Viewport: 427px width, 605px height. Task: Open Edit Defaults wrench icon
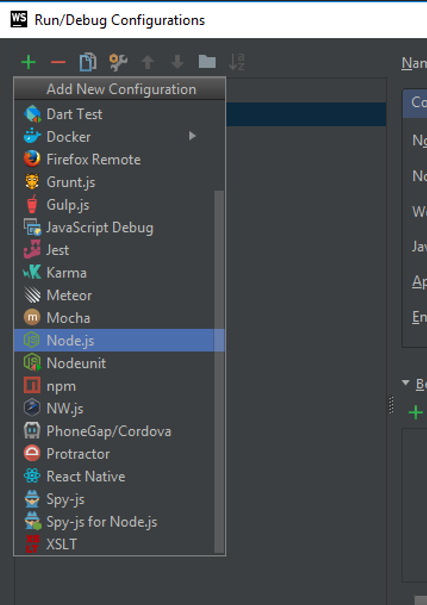tap(118, 62)
